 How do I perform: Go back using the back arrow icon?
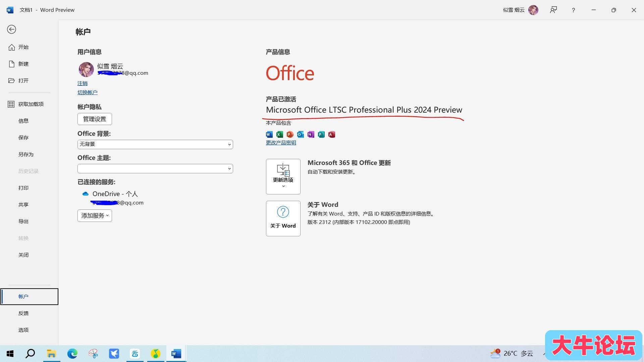point(11,29)
